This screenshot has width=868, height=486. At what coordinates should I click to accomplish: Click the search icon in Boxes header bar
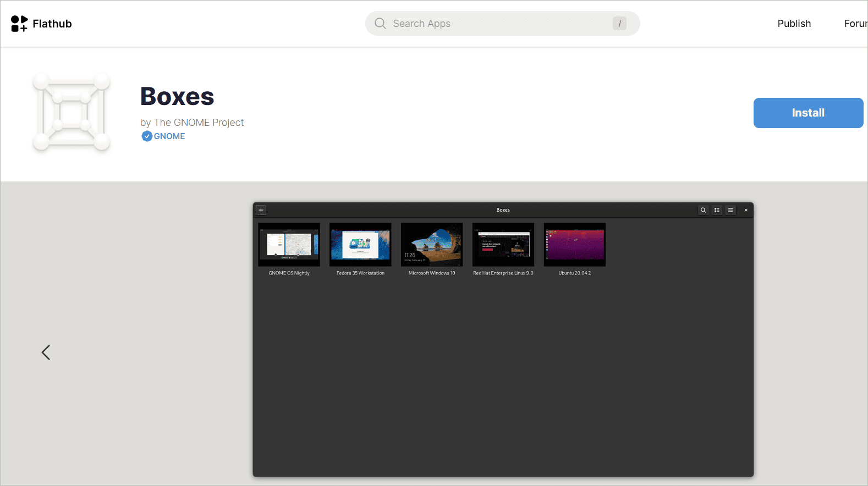pyautogui.click(x=703, y=210)
